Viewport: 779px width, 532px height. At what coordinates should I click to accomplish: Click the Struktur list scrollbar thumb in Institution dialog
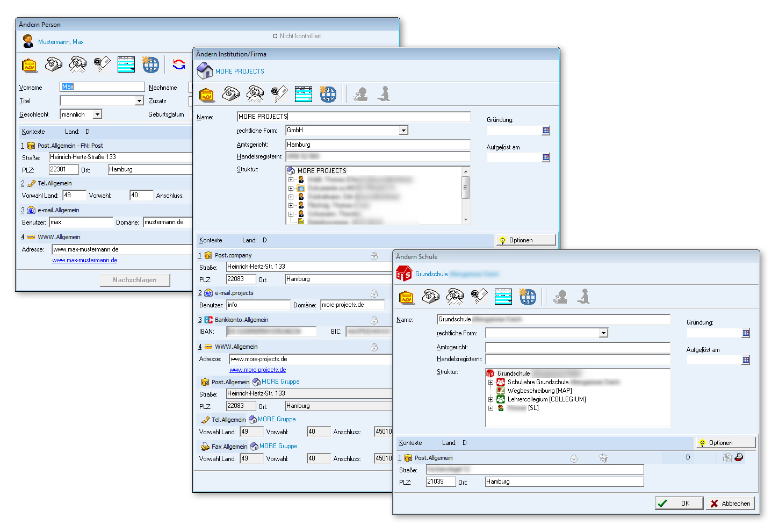(x=465, y=188)
